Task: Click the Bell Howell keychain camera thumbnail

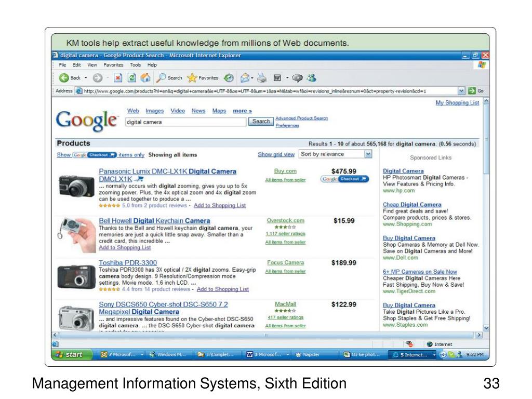Action: coord(76,235)
